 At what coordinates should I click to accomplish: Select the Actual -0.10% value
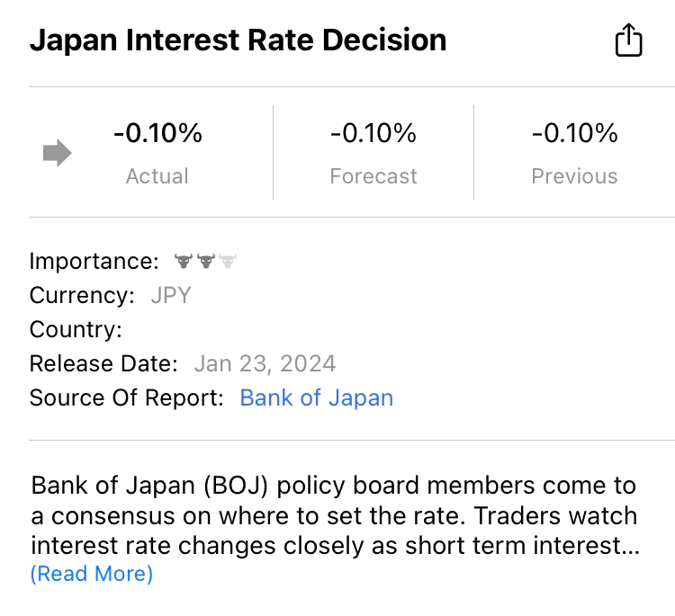[157, 134]
